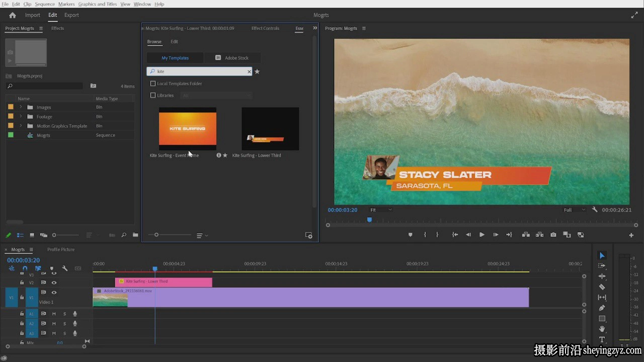Open the Program: Mogrts panel menu
The width and height of the screenshot is (644, 362).
364,28
